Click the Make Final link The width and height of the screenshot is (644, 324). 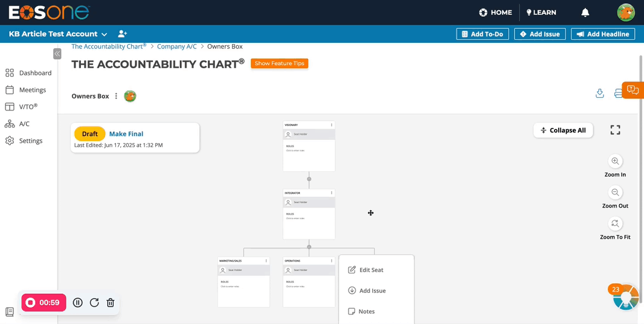[126, 134]
